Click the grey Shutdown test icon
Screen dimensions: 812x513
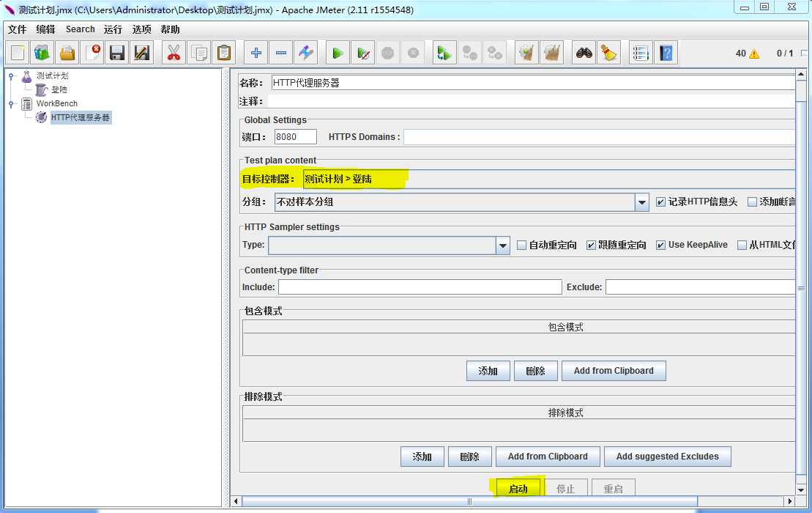click(x=413, y=53)
